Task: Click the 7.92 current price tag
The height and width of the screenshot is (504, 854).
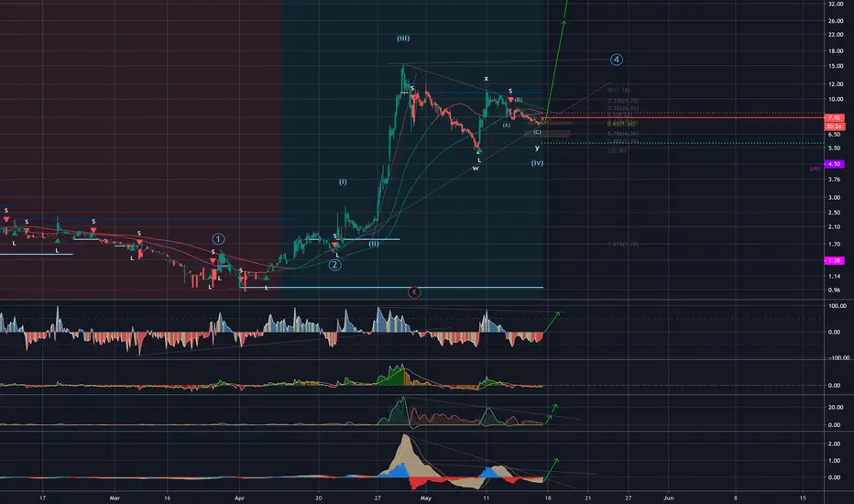Action: pos(834,117)
